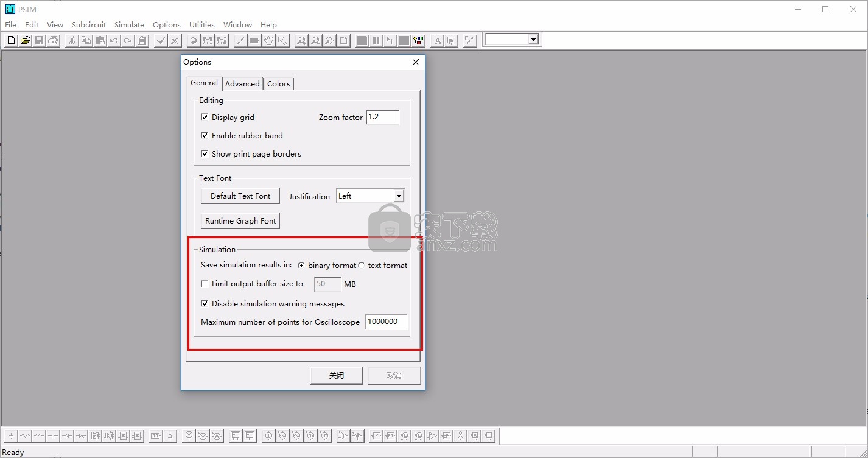The image size is (868, 458).
Task: Select the General tab
Action: click(204, 83)
